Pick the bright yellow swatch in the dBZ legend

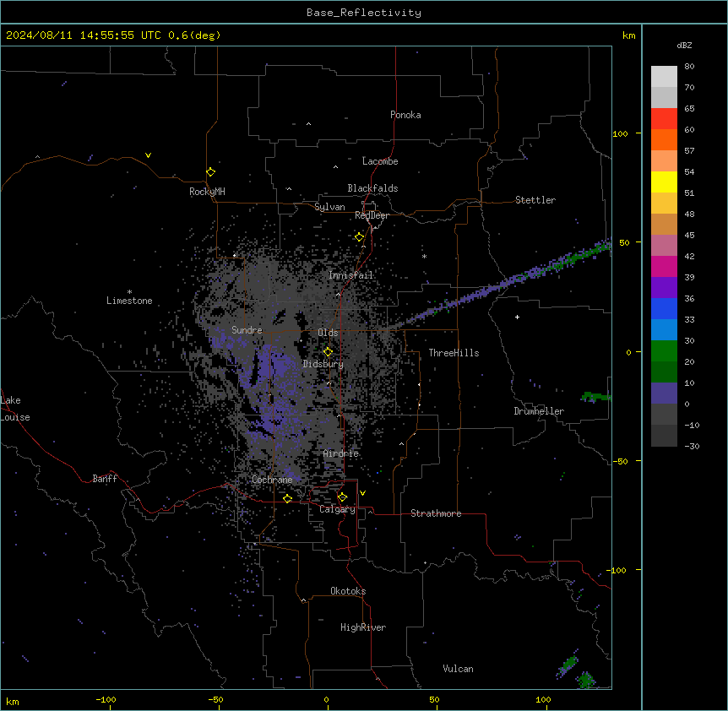pos(664,182)
